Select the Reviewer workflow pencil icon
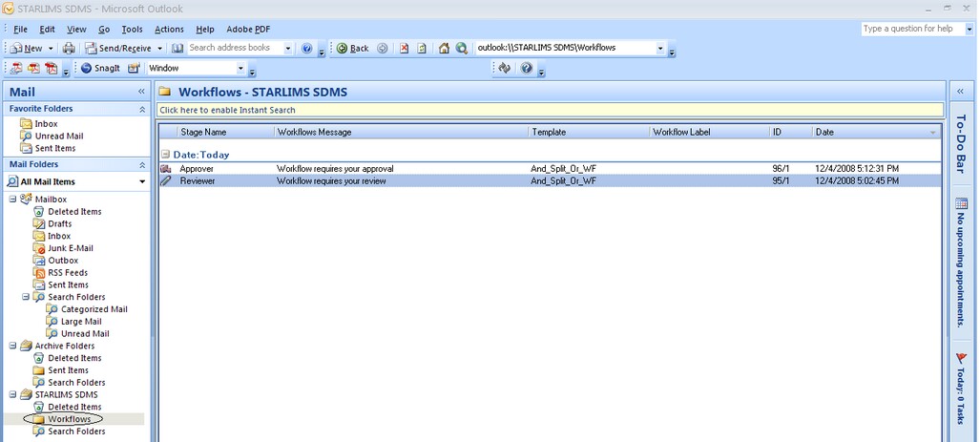The image size is (980, 442). (166, 180)
